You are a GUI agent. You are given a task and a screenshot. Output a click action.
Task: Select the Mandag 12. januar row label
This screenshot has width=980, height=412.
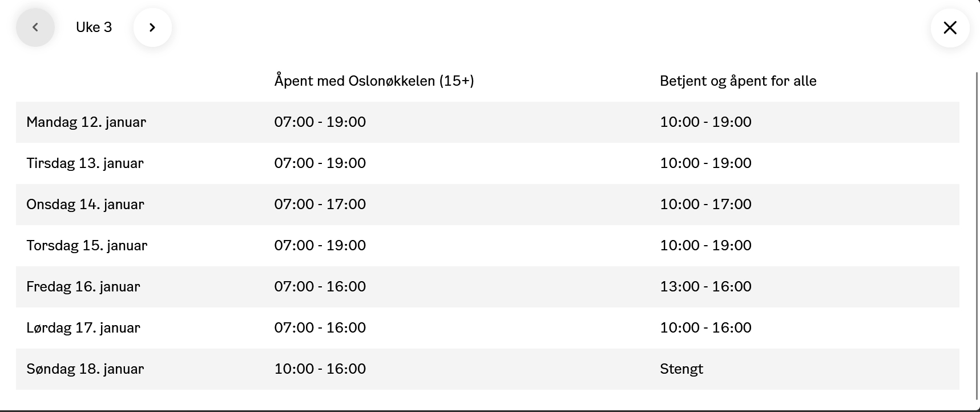[x=86, y=122]
